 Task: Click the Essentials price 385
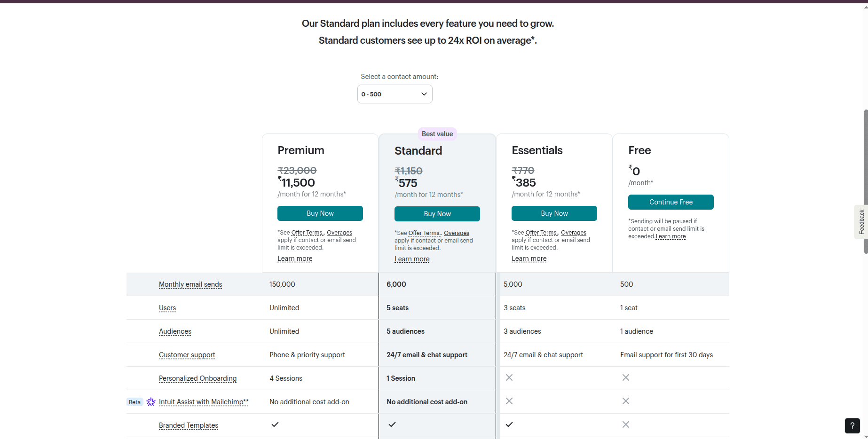[x=524, y=182]
